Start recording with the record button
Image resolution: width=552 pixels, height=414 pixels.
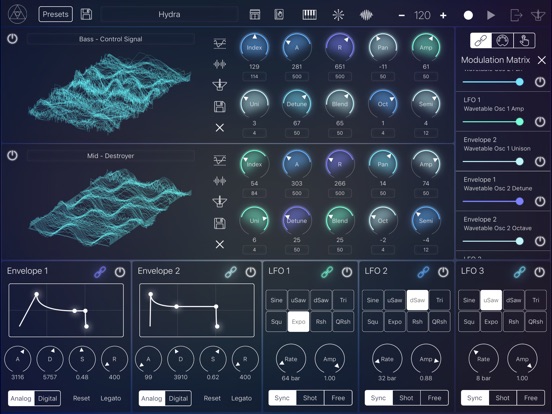pos(468,15)
